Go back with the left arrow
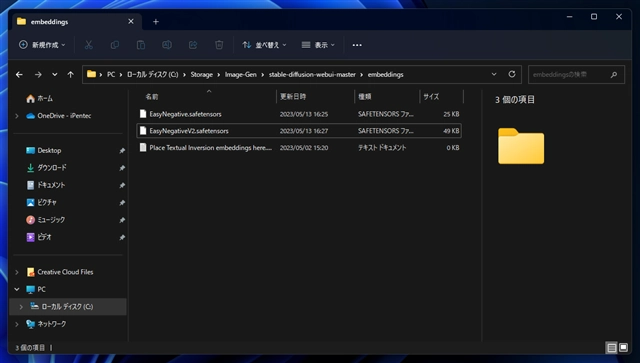The height and width of the screenshot is (363, 640). click(19, 74)
